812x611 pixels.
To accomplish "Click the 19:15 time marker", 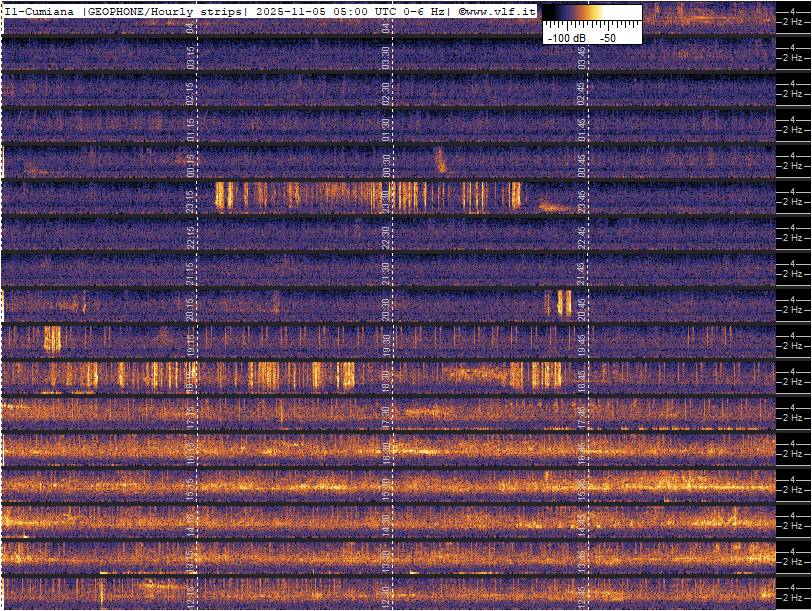I will [x=190, y=342].
